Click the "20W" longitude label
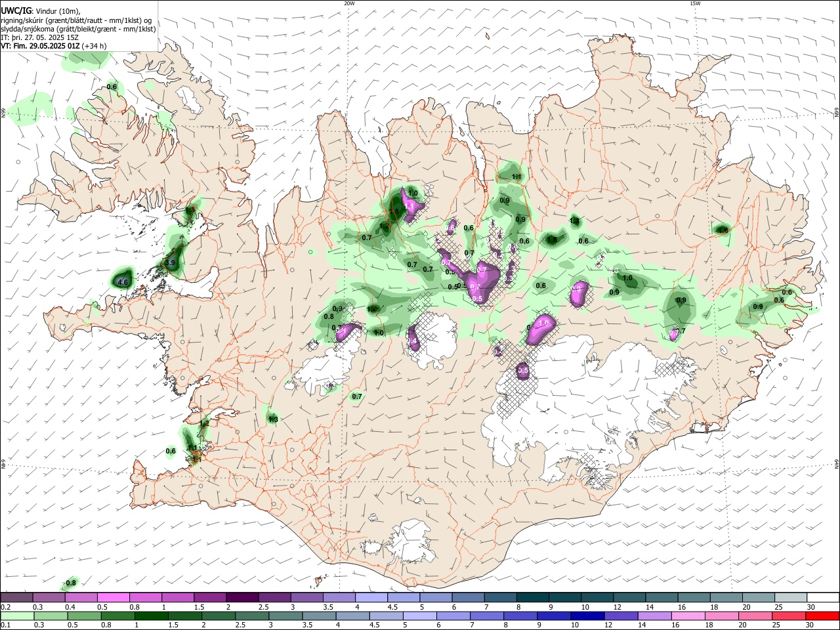The height and width of the screenshot is (630, 840). (x=349, y=3)
